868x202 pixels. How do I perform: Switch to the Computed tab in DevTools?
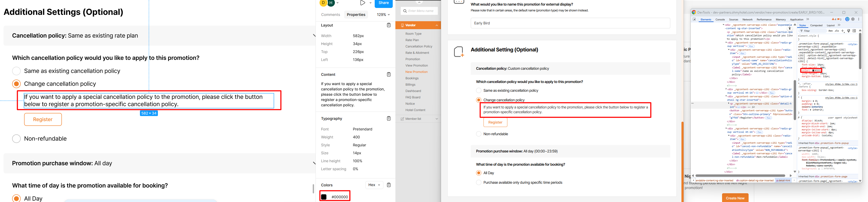click(817, 25)
